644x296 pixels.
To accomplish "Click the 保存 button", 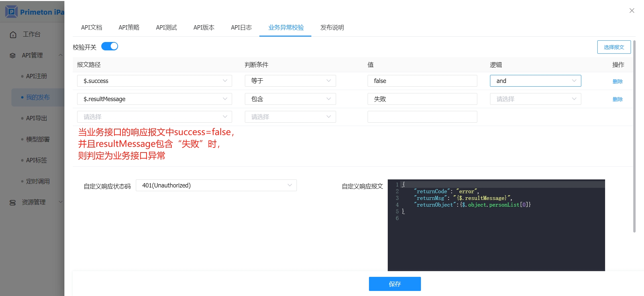I will [394, 284].
